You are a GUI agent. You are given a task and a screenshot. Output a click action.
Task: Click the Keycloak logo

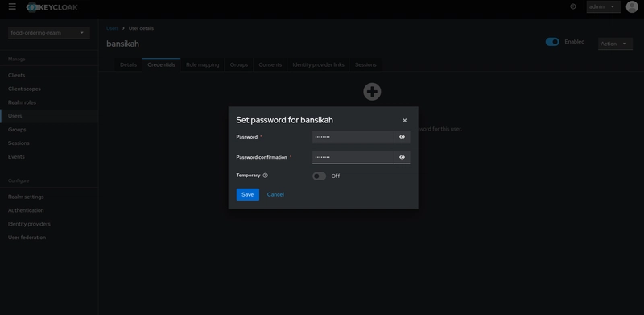pos(52,7)
